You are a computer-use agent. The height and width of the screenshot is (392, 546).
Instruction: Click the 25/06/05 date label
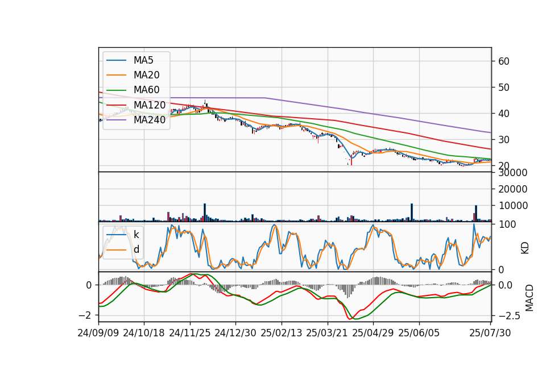419,333
